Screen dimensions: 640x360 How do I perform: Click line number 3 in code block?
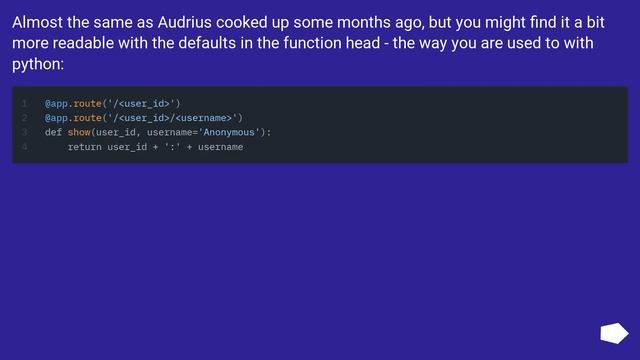(x=24, y=132)
